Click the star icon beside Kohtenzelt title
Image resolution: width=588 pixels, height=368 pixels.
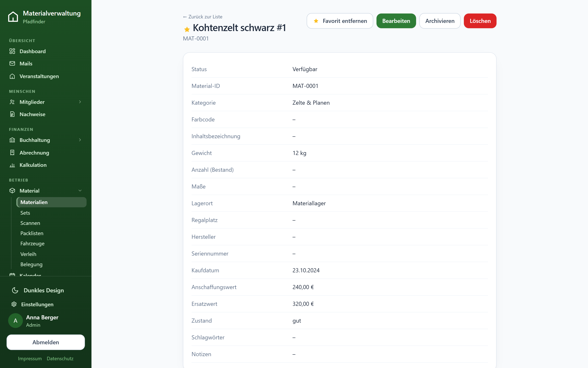click(x=187, y=29)
